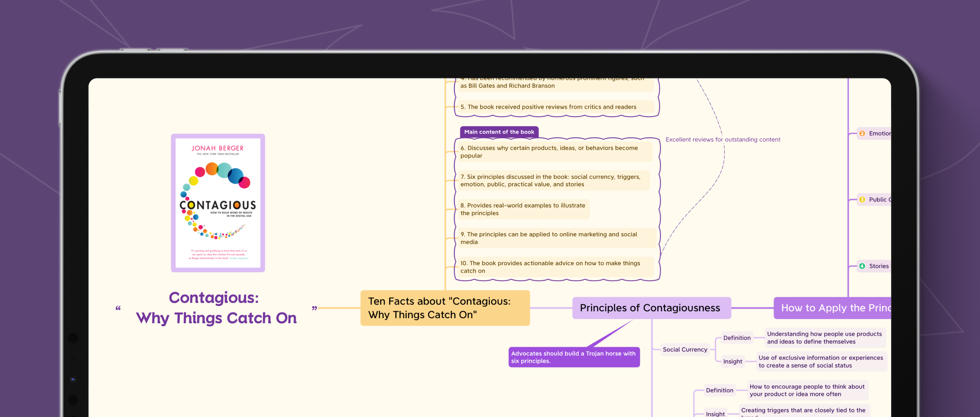
Task: Select the 'Social Currency' subtopic
Action: (685, 349)
